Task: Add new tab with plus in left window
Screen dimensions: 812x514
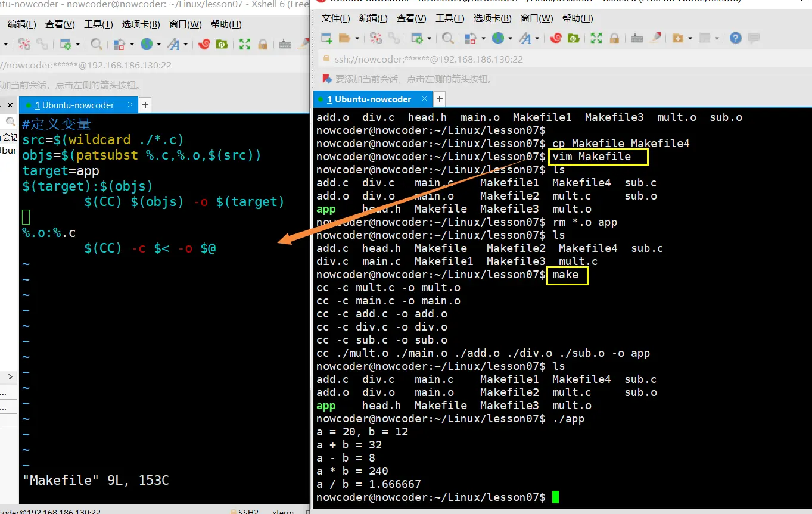Action: pos(145,105)
